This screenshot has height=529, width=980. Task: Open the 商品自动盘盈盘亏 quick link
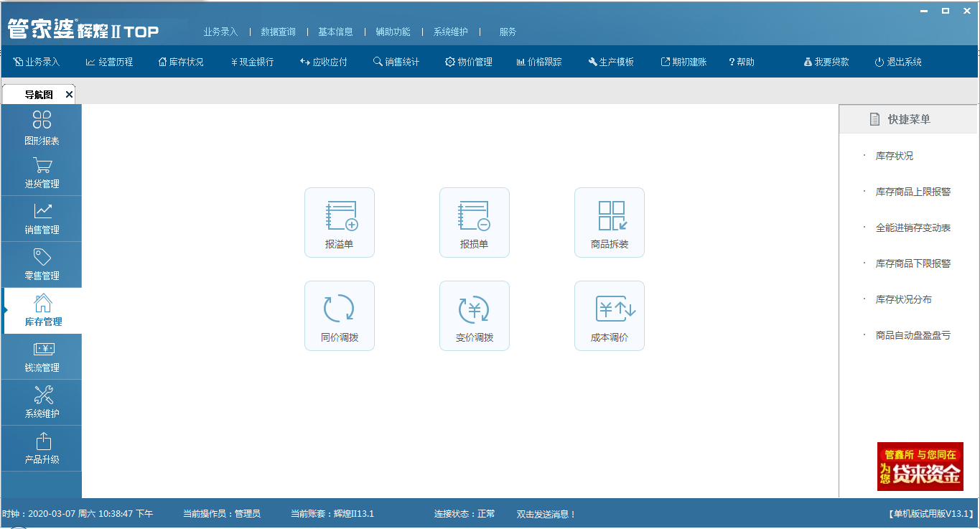pyautogui.click(x=913, y=335)
